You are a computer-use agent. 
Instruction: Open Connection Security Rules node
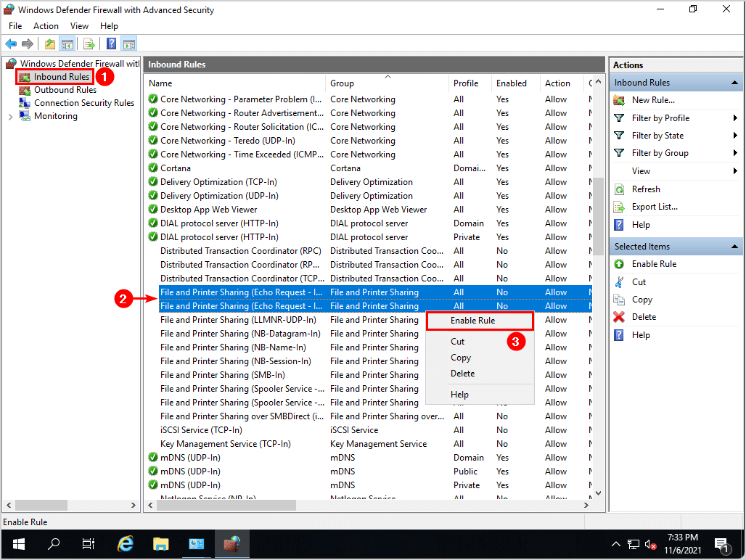pos(84,103)
